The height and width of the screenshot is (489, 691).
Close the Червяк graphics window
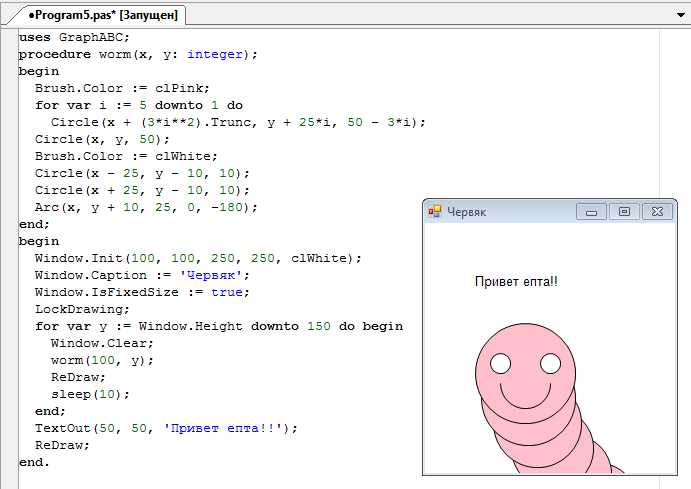[657, 212]
